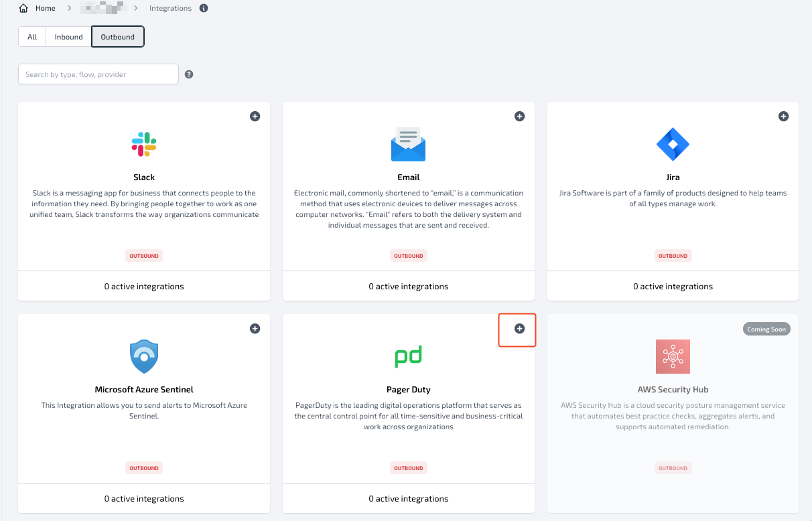Image resolution: width=812 pixels, height=521 pixels.
Task: Click the Pager Duty title
Action: (x=409, y=390)
